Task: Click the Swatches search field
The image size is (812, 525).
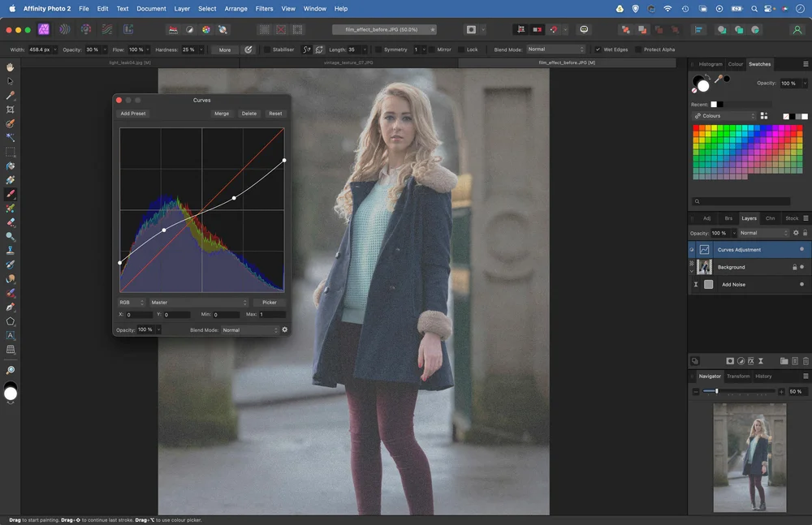Action: click(x=741, y=201)
